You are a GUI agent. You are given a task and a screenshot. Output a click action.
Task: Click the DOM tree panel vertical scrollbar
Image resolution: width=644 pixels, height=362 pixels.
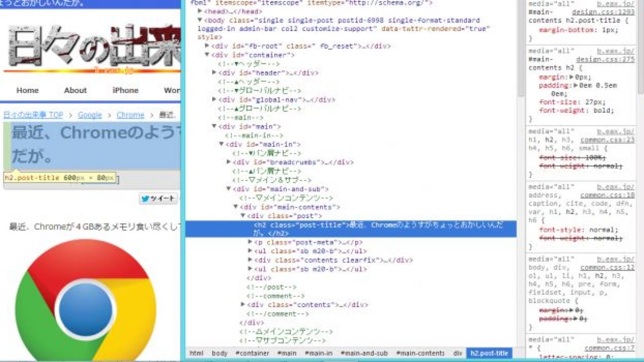(x=521, y=48)
